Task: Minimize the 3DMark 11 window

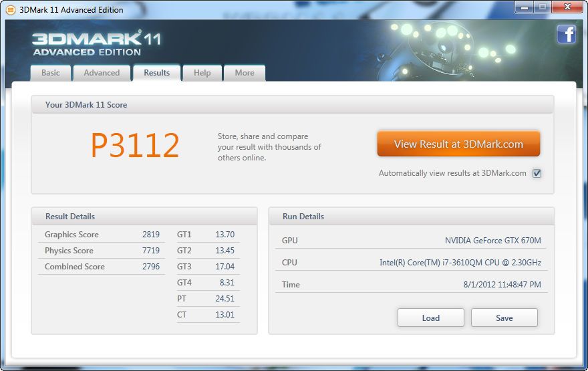Action: [x=523, y=7]
